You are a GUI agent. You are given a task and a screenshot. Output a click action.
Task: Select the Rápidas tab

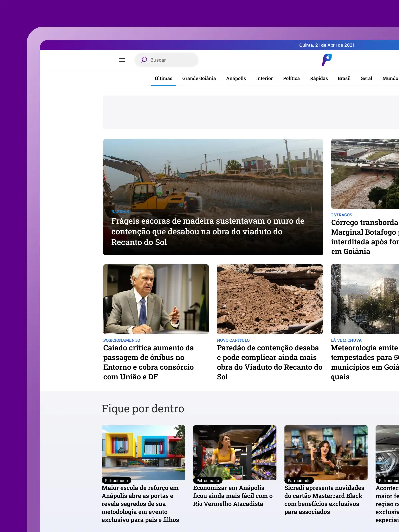319,78
